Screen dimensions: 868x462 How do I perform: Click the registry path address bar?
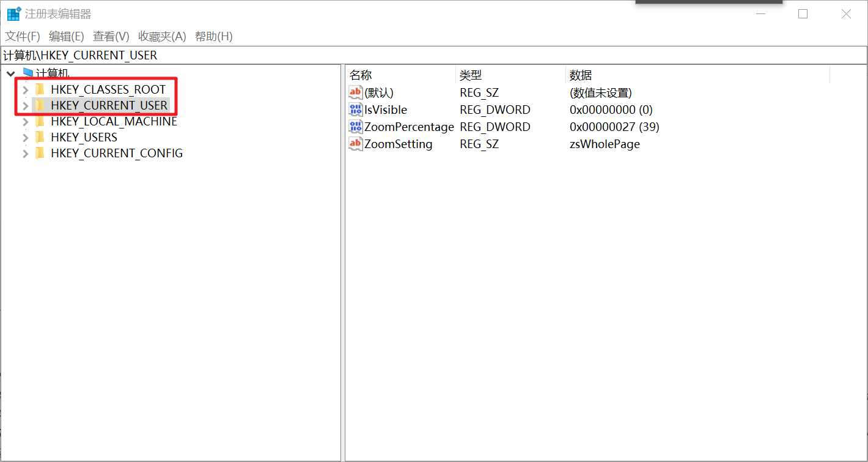point(433,55)
